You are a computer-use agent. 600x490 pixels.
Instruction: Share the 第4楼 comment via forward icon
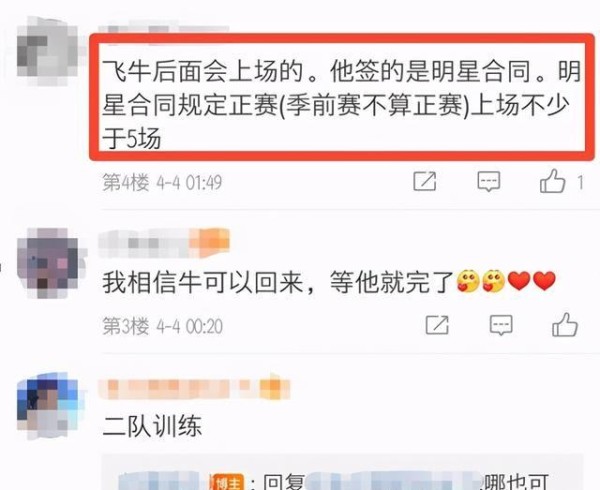pos(425,181)
